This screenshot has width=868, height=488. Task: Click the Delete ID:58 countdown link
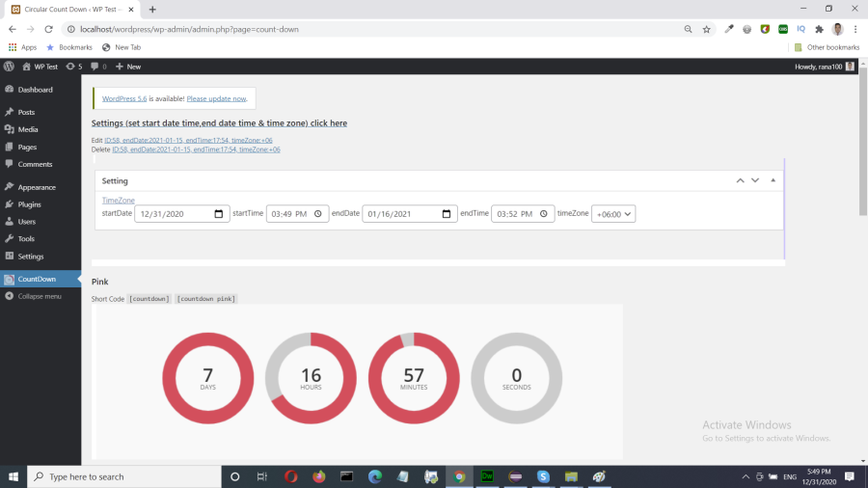196,149
